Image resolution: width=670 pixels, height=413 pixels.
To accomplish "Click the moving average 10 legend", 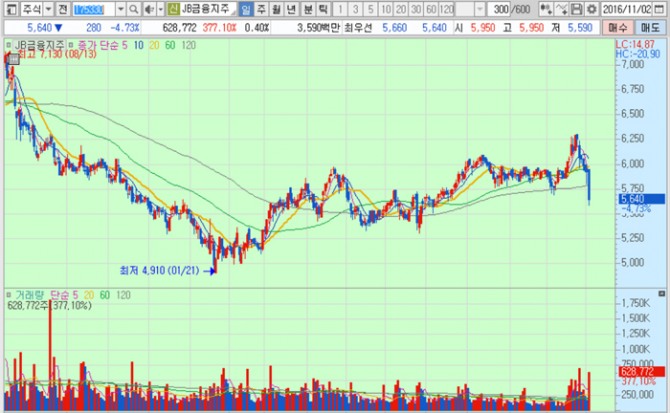I will pyautogui.click(x=138, y=45).
